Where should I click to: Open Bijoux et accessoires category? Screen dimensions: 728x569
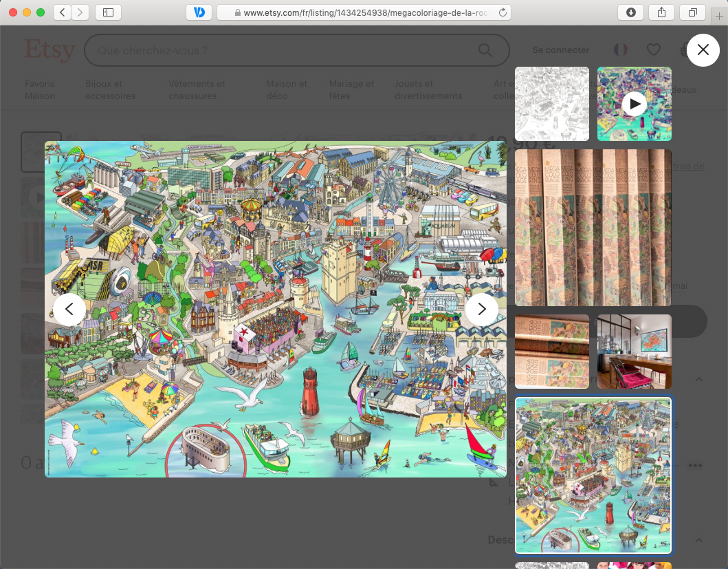point(111,89)
